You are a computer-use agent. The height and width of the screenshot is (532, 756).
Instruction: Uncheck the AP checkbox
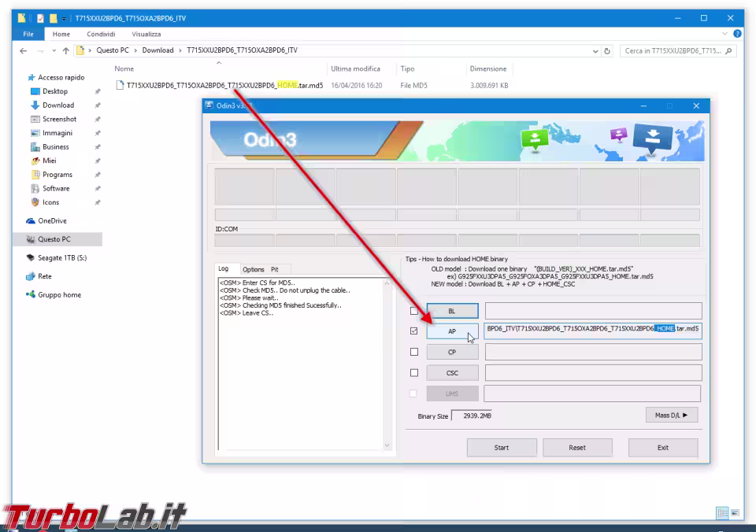click(413, 331)
